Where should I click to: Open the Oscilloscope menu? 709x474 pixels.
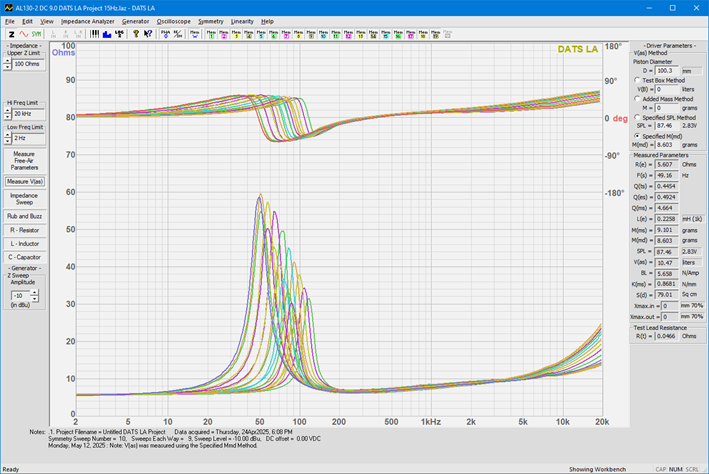click(x=174, y=21)
